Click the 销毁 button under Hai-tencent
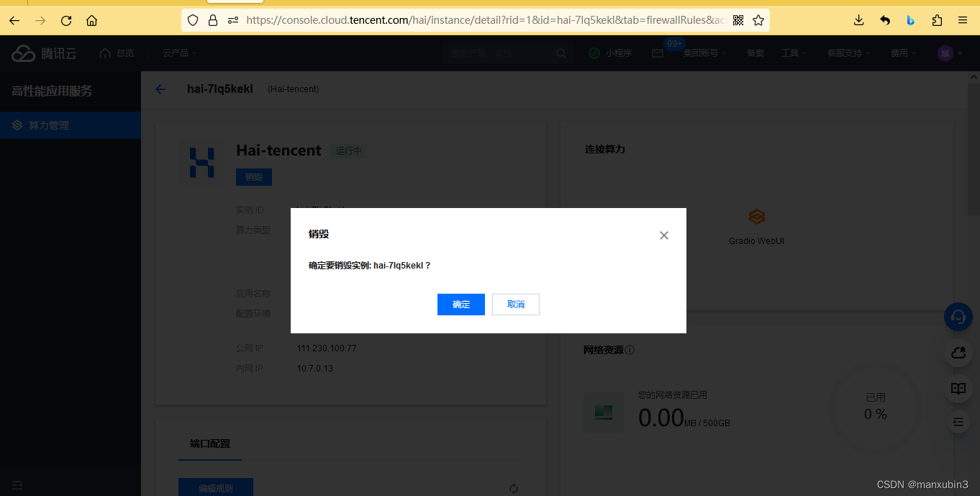980x496 pixels. click(x=254, y=177)
